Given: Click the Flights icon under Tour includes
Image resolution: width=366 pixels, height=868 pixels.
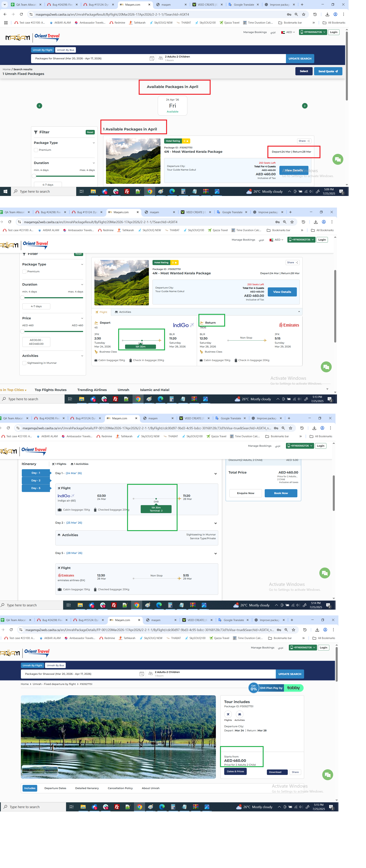Looking at the screenshot, I should point(228,714).
